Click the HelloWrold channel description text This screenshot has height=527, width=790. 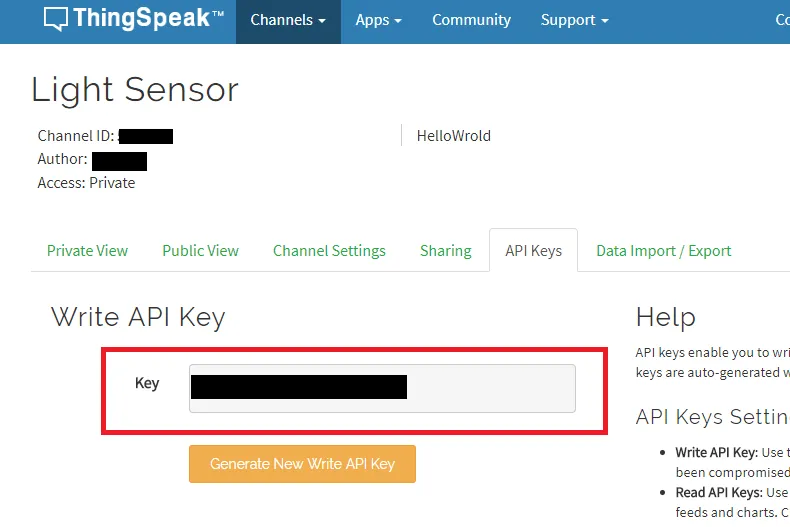453,136
